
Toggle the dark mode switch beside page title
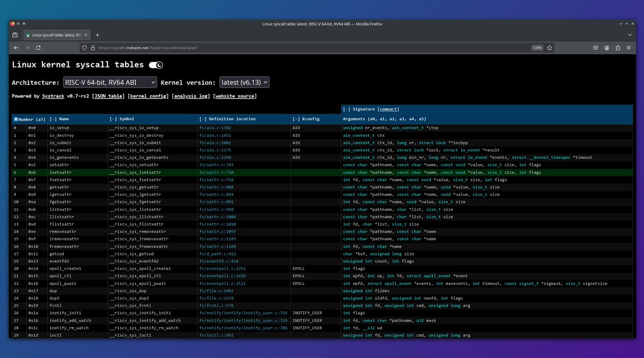[x=156, y=65]
